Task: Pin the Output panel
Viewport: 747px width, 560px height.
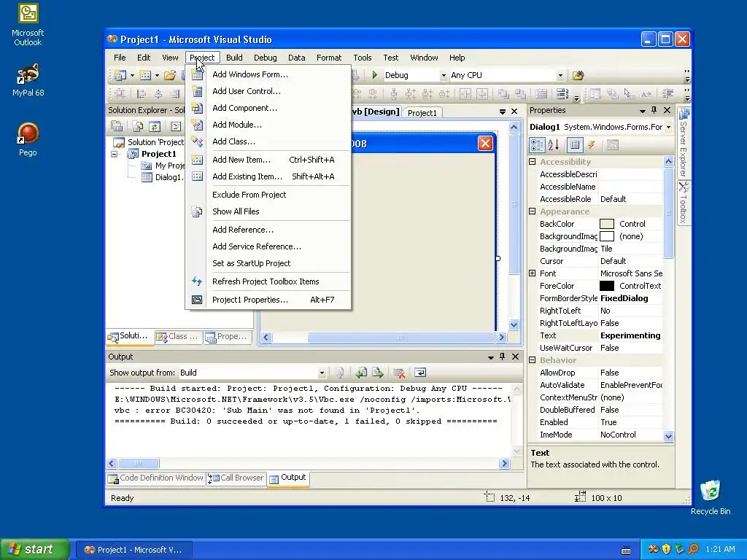Action: pyautogui.click(x=502, y=356)
